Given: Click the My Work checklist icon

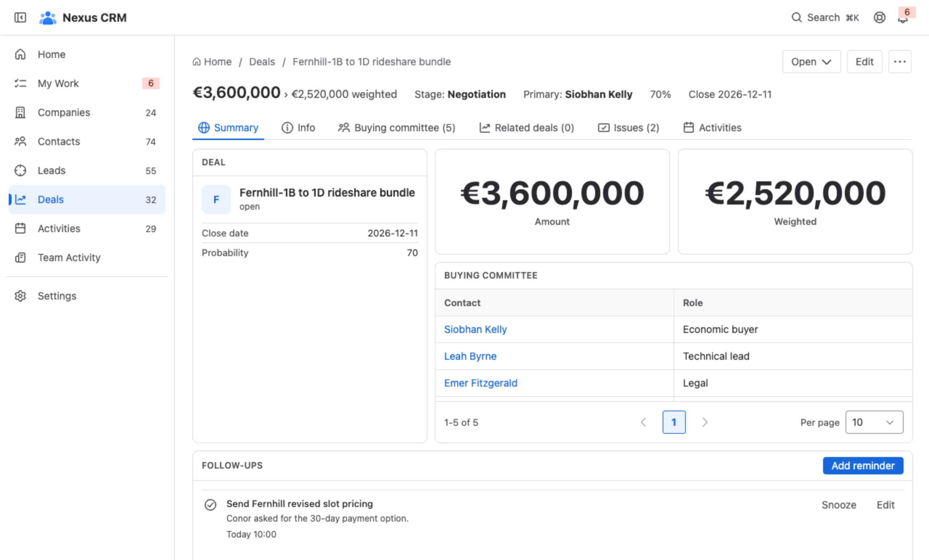Looking at the screenshot, I should pyautogui.click(x=20, y=83).
